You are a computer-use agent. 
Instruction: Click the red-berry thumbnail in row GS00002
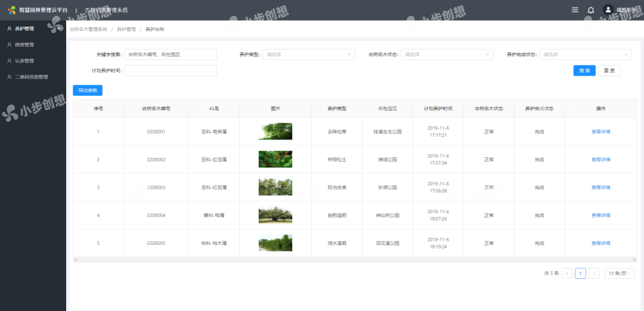pos(275,159)
